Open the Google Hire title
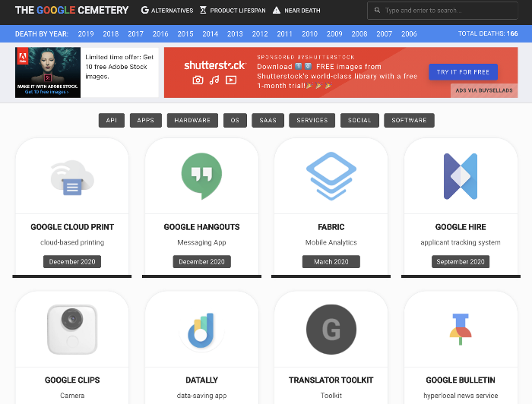The width and height of the screenshot is (532, 404). (x=461, y=227)
